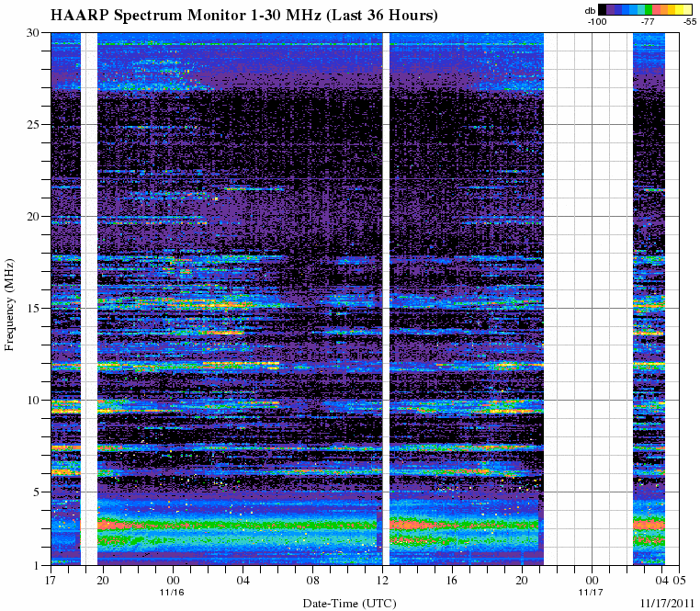This screenshot has width=700, height=611.
Task: Click the -100 value under the legend
Action: [x=597, y=21]
